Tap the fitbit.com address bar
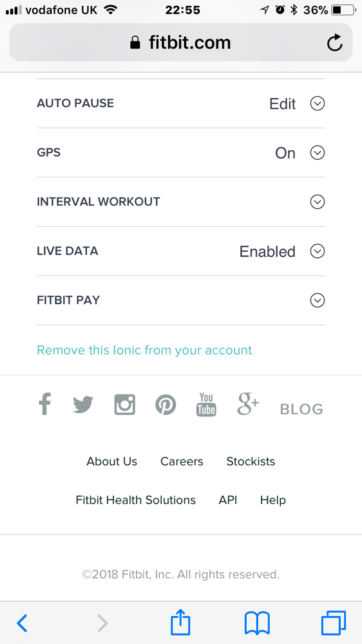The height and width of the screenshot is (644, 362). click(181, 43)
